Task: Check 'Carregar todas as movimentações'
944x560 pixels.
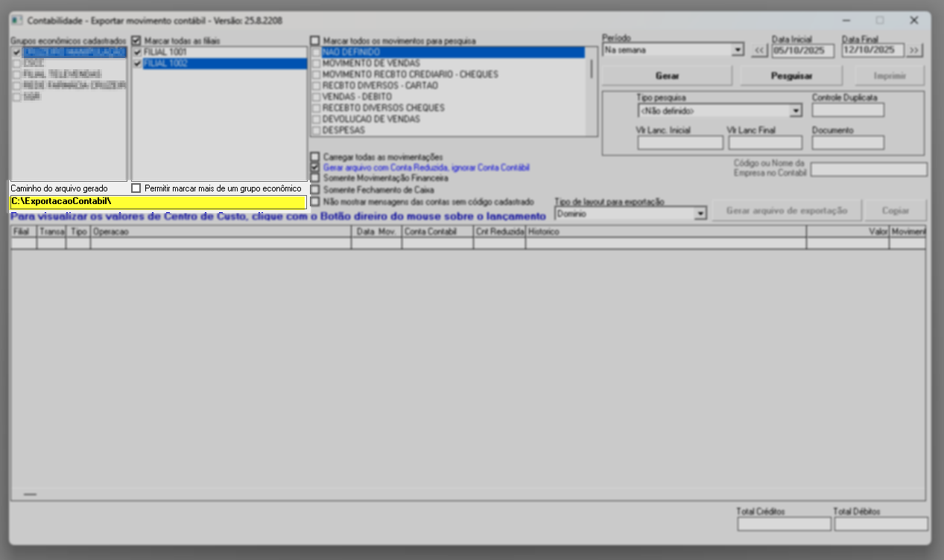Action: 315,157
